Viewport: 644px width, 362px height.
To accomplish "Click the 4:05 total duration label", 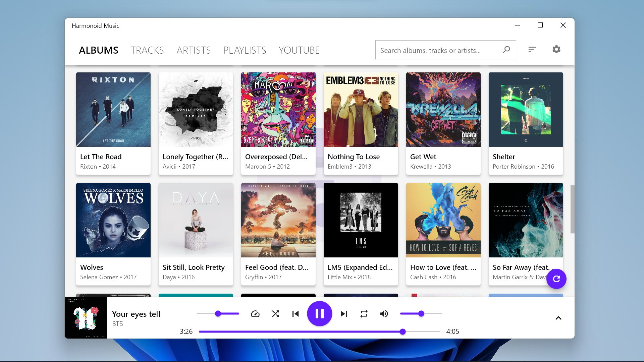I will coord(452,331).
